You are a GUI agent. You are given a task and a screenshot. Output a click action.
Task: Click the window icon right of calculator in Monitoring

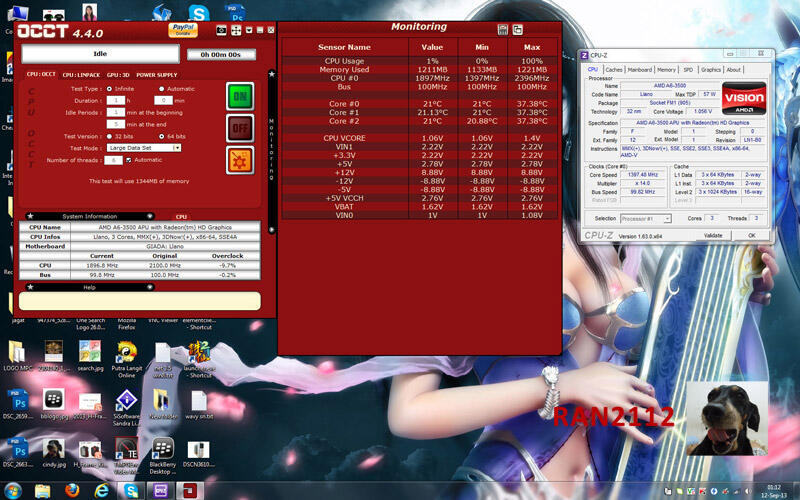coord(517,30)
